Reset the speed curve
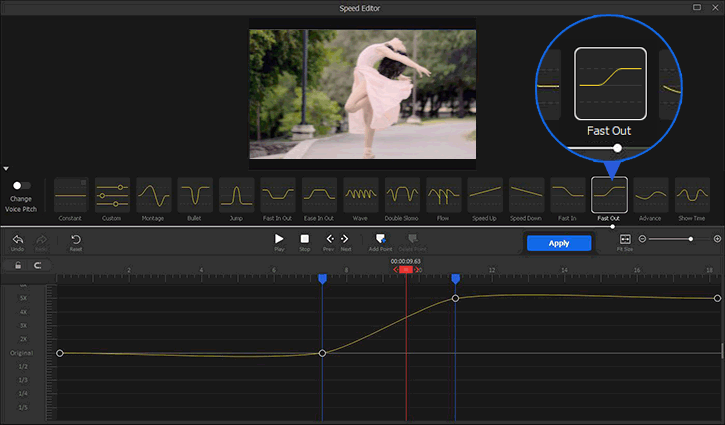725x425 pixels. pyautogui.click(x=76, y=240)
